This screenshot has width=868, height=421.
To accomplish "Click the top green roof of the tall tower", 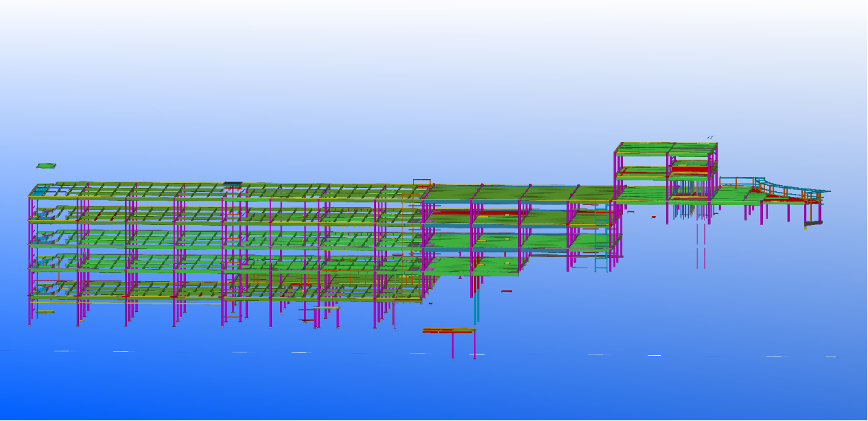I will point(664,147).
